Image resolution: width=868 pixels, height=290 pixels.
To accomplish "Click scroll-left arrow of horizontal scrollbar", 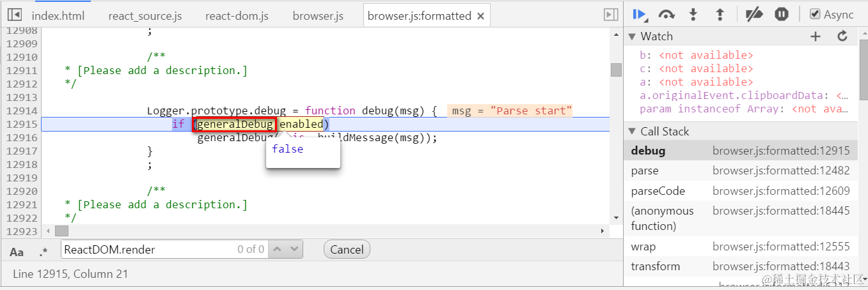I will pos(48,231).
